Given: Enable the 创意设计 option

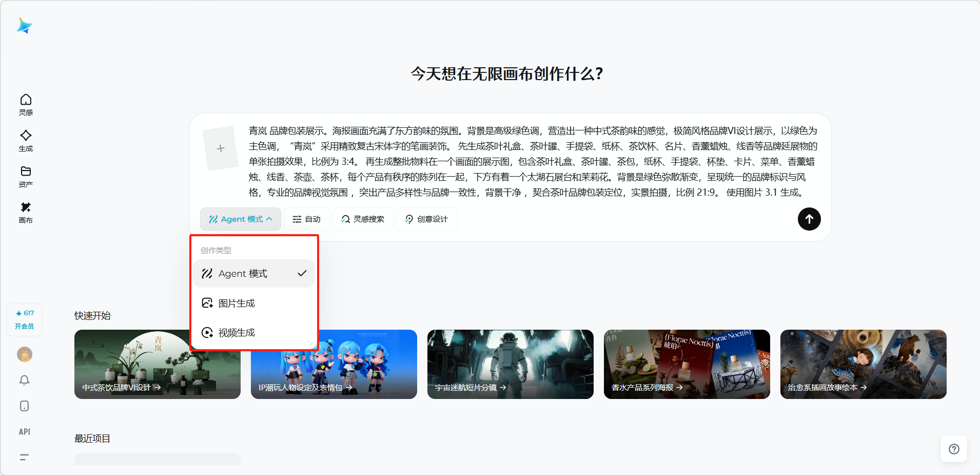Looking at the screenshot, I should point(426,219).
